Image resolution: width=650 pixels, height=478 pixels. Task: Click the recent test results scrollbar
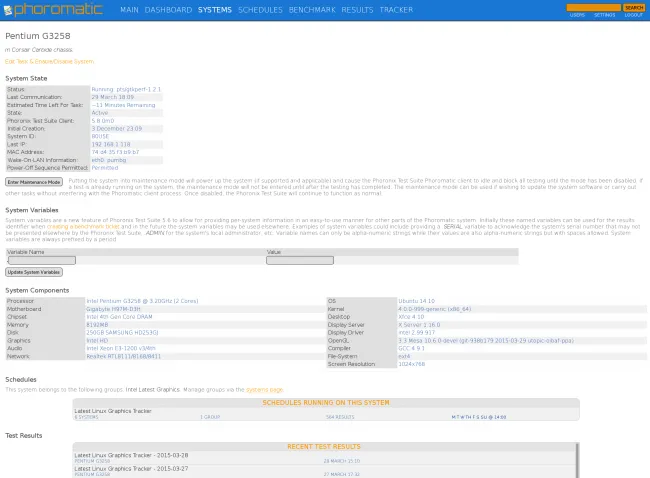[577, 460]
